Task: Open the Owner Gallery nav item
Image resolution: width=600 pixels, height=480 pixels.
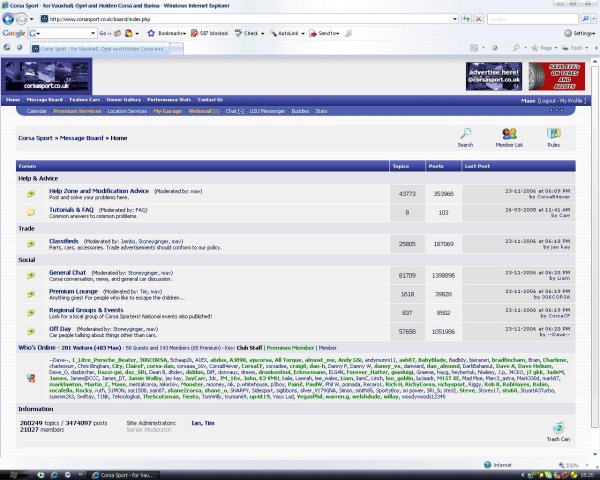Action: pyautogui.click(x=124, y=100)
